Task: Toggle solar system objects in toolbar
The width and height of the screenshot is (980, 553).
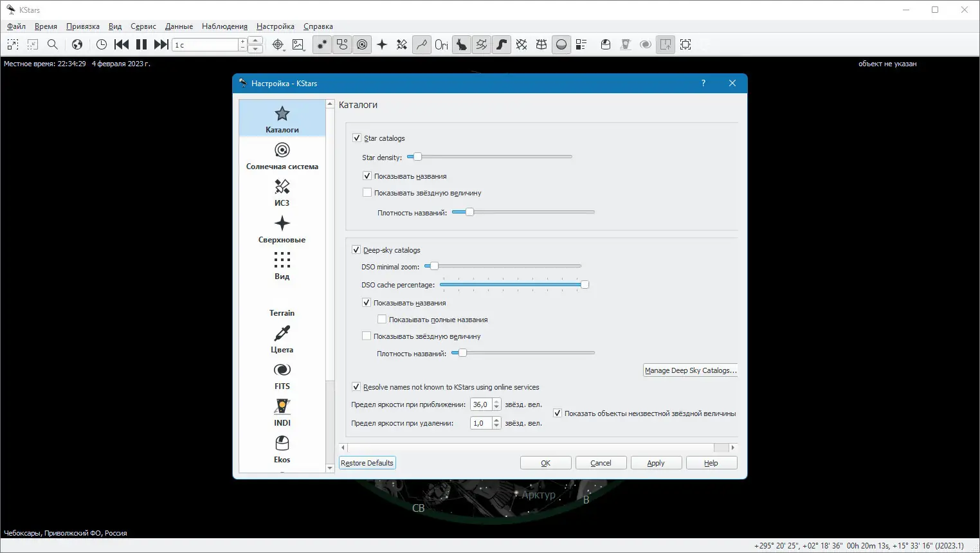Action: click(x=363, y=44)
